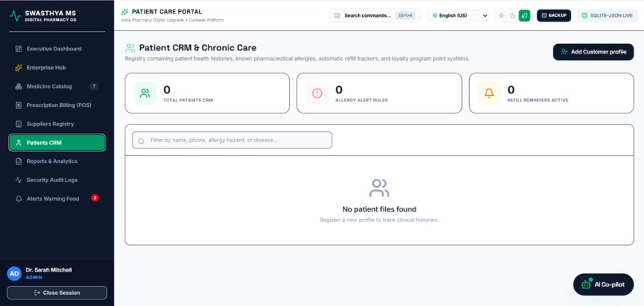Select the Patients CRM menu item
Image resolution: width=644 pixels, height=306 pixels.
click(x=57, y=143)
